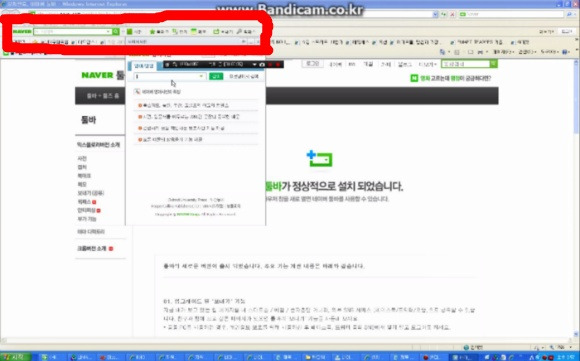The image size is (580, 361).
Task: Open the Windows Start (시작) button
Action: [x=15, y=357]
